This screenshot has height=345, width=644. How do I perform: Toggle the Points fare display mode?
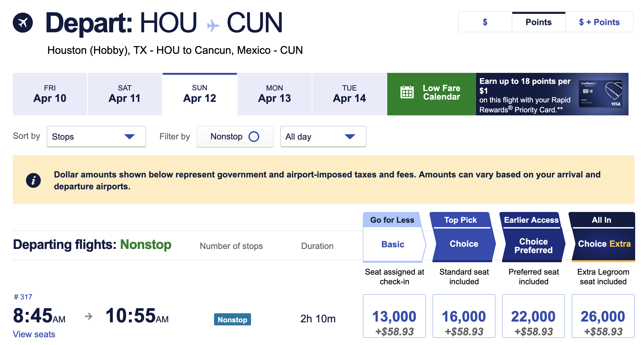(538, 22)
